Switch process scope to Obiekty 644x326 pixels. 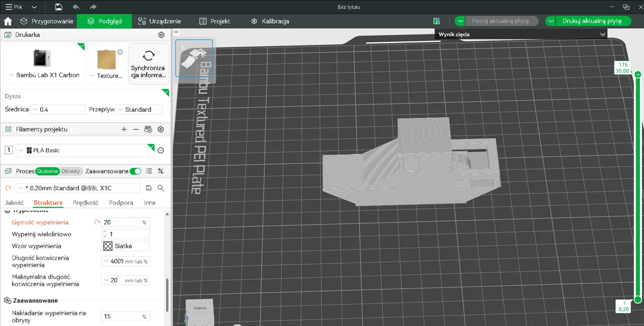[71, 171]
